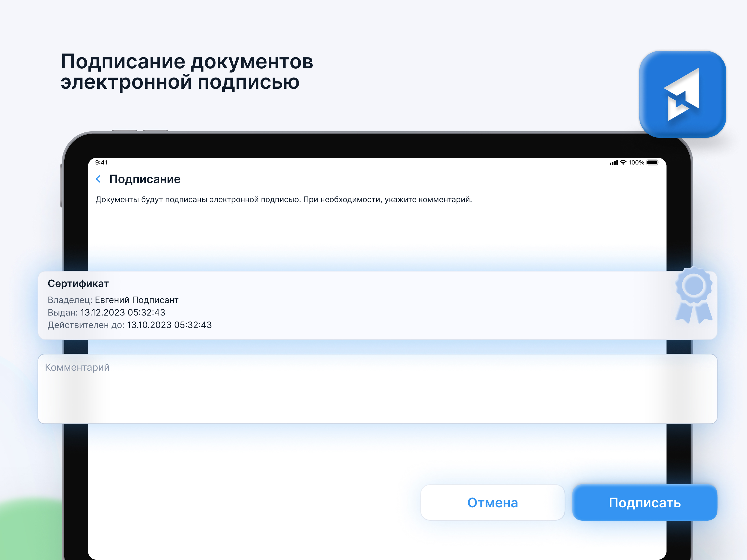Tap the Wi-Fi status icon
Image resolution: width=747 pixels, height=560 pixels.
pos(623,162)
